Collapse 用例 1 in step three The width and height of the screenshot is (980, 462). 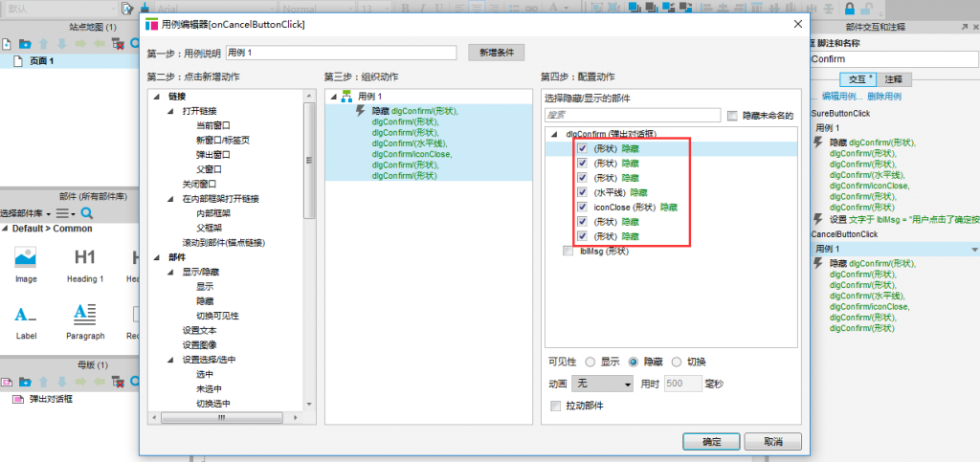(333, 97)
